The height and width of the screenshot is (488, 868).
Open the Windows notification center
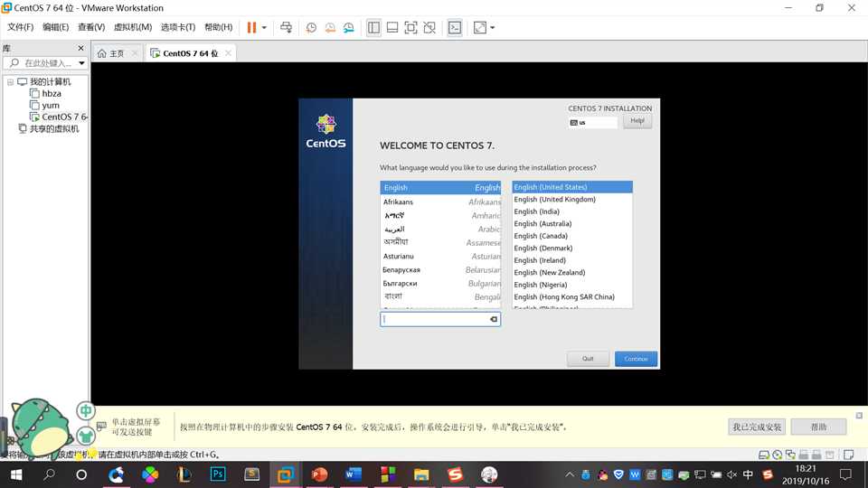[845, 474]
